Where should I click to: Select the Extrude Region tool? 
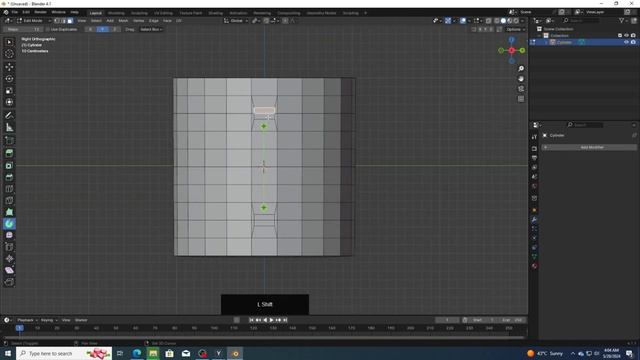9,153
